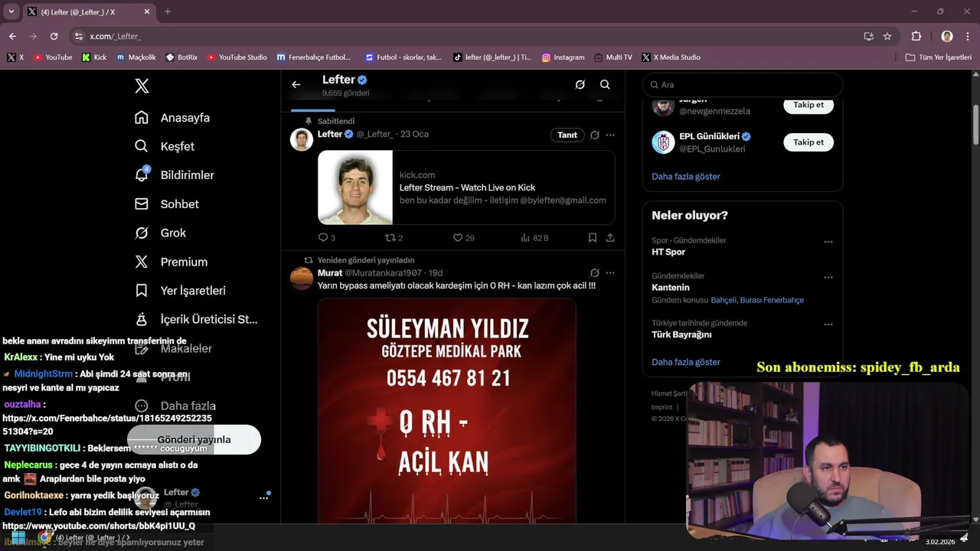980x551 pixels.
Task: Open Chrome profile avatar
Action: coord(947,36)
